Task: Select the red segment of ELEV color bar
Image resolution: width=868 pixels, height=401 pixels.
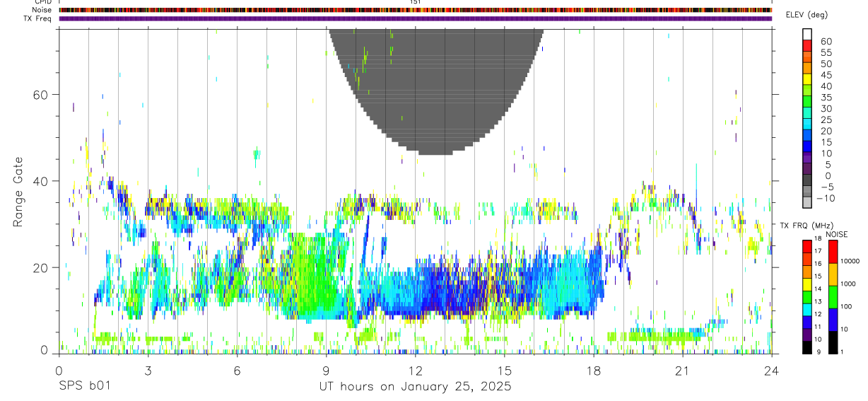Action: (x=808, y=45)
